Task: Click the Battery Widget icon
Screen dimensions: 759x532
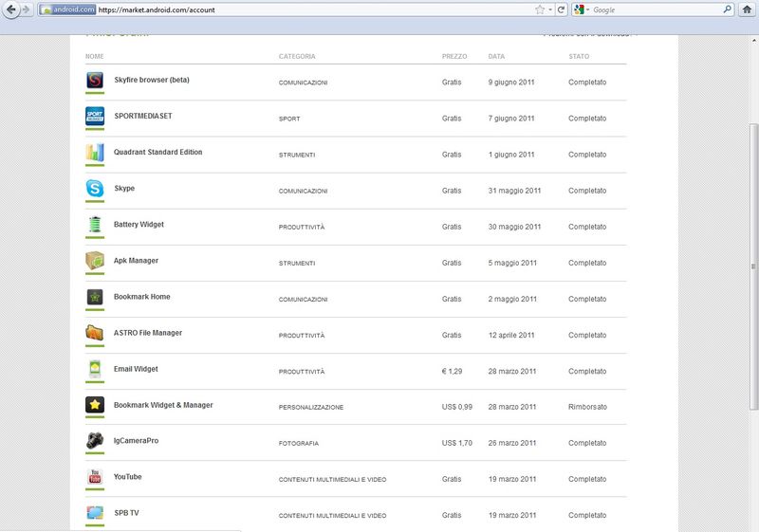Action: [95, 225]
